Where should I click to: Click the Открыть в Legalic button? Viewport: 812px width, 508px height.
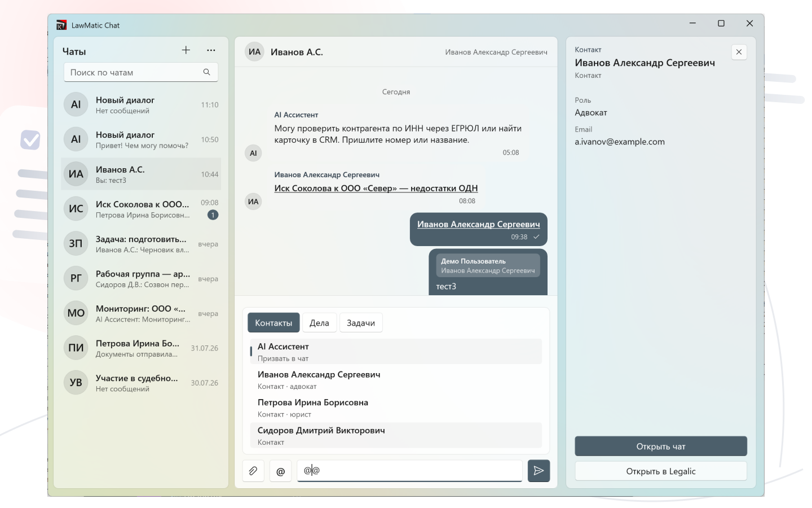[x=661, y=471]
